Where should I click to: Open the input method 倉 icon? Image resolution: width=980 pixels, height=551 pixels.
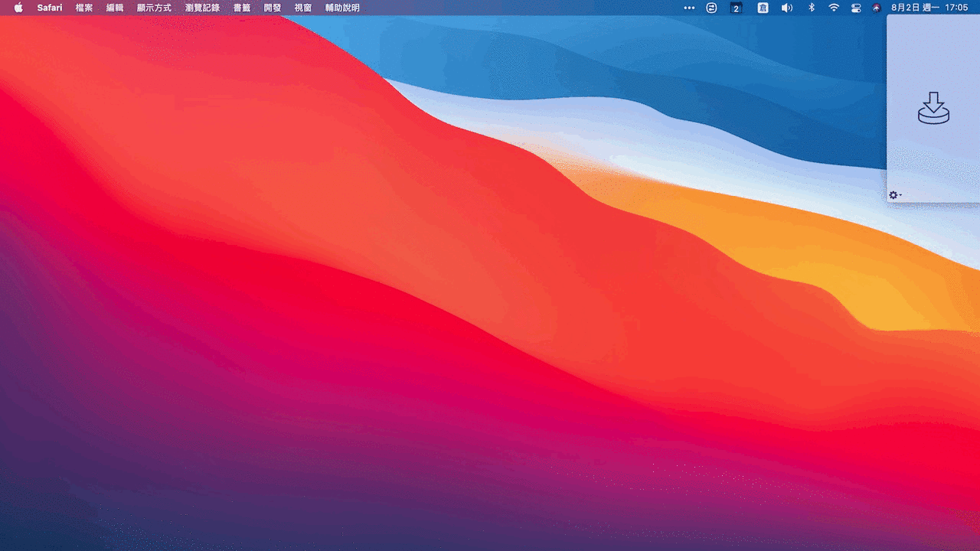tap(763, 8)
